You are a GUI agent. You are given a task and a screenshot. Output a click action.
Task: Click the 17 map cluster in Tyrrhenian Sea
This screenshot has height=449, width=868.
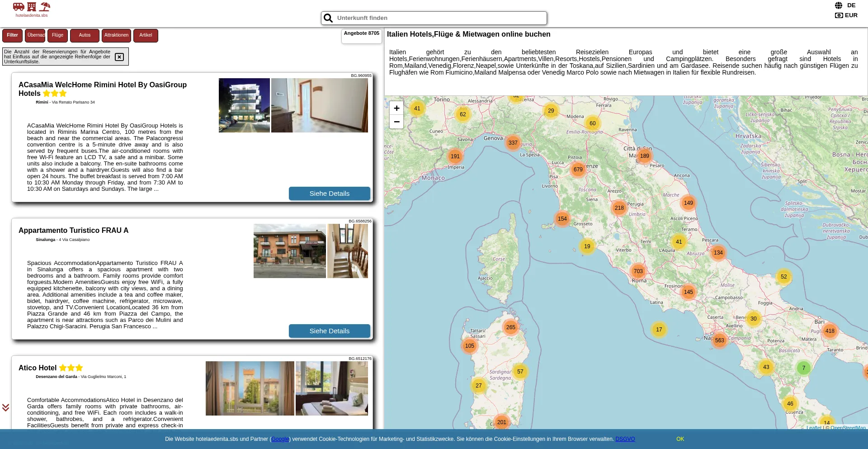(x=659, y=330)
